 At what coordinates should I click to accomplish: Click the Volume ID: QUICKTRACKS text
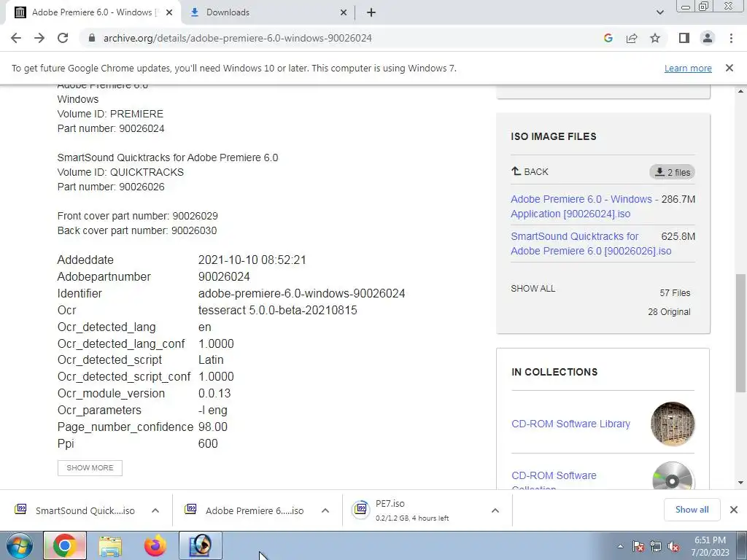coord(120,172)
